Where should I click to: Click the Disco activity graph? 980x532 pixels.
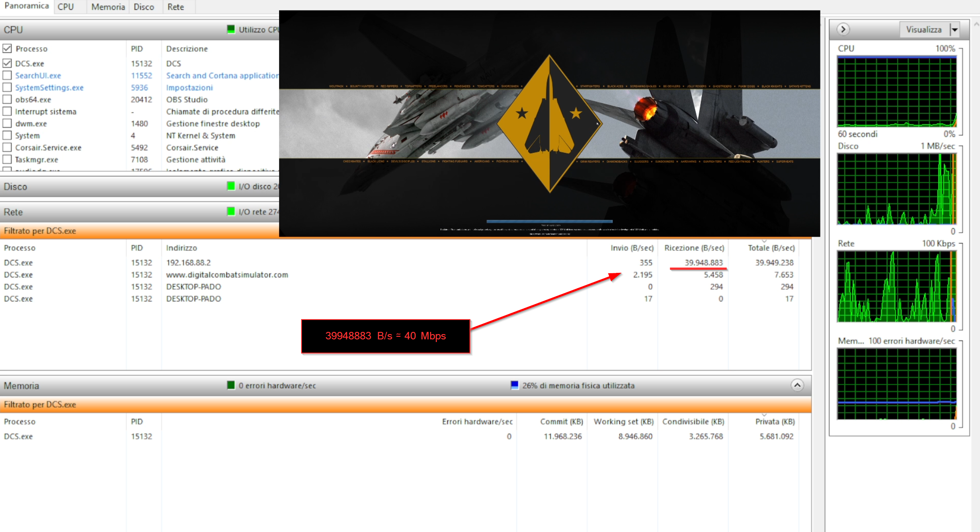tap(897, 189)
